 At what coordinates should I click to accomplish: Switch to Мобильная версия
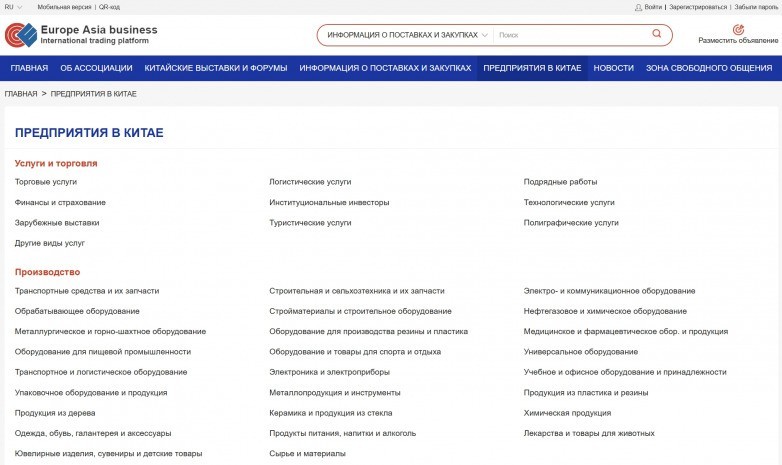pyautogui.click(x=64, y=7)
